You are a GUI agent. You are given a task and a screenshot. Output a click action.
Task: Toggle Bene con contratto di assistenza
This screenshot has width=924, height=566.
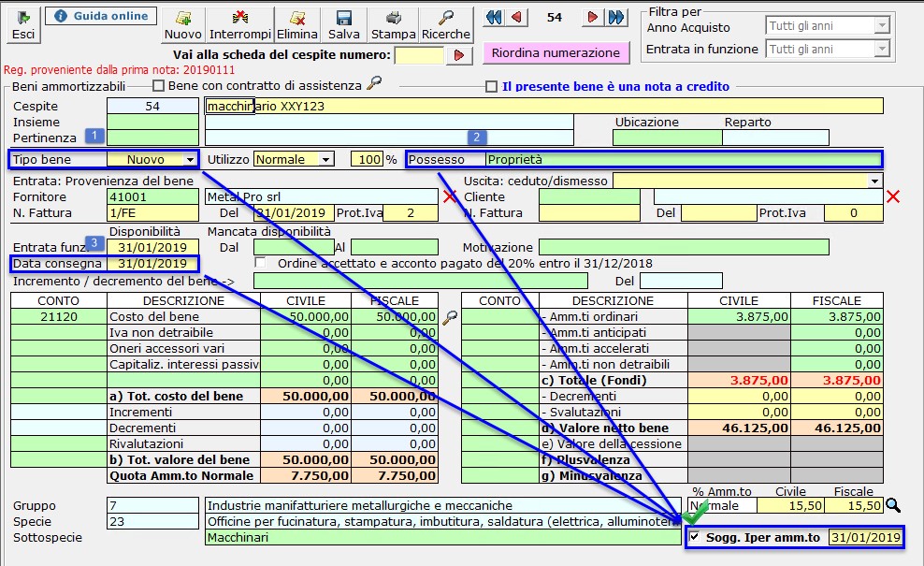[x=158, y=86]
